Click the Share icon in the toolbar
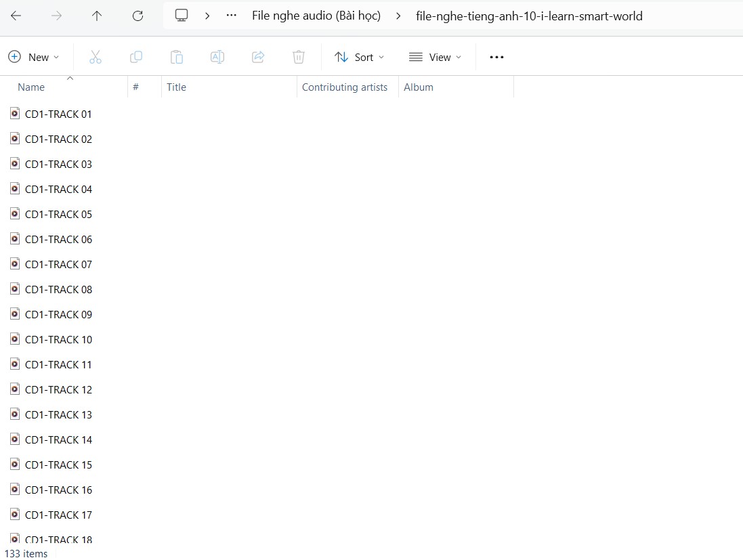The image size is (743, 560). (x=258, y=57)
